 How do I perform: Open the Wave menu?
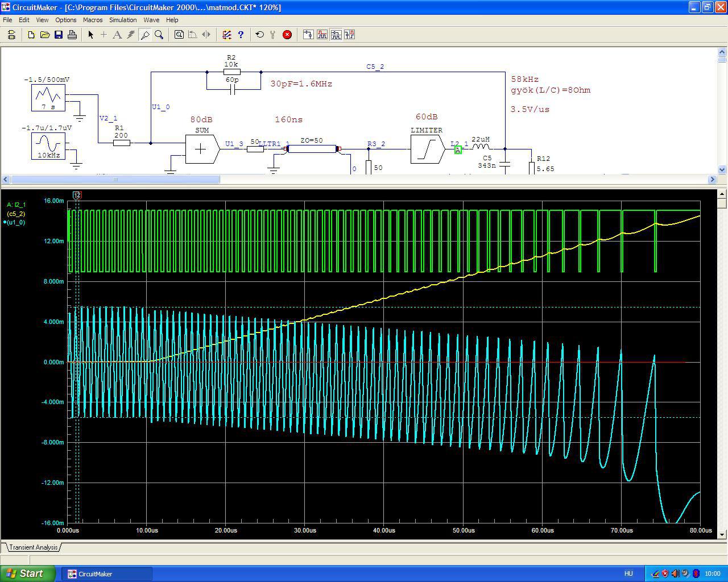(151, 20)
